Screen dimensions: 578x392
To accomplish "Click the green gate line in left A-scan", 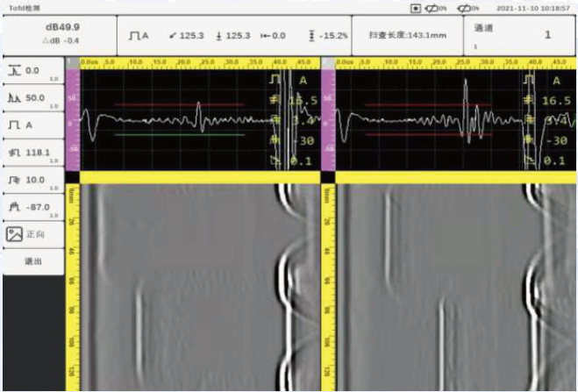I will pyautogui.click(x=180, y=135).
